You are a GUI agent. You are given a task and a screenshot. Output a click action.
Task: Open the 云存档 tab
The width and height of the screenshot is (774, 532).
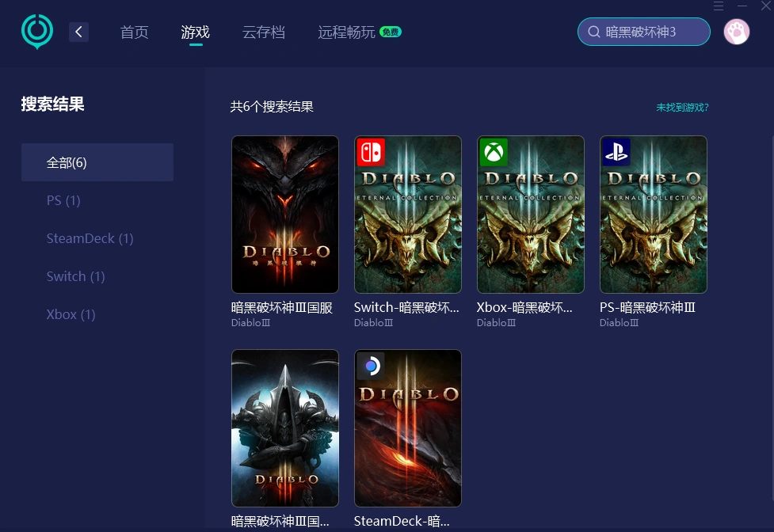click(264, 32)
